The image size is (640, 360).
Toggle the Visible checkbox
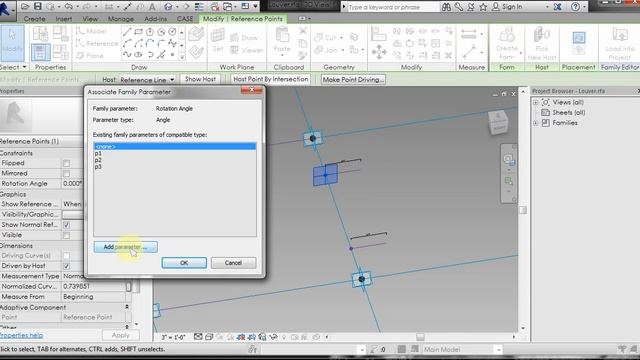[x=66, y=236]
